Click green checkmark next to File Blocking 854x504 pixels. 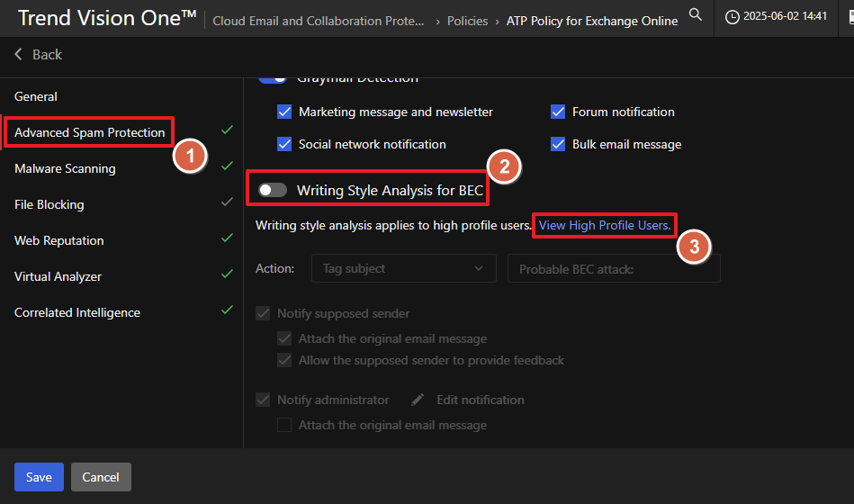coord(227,202)
